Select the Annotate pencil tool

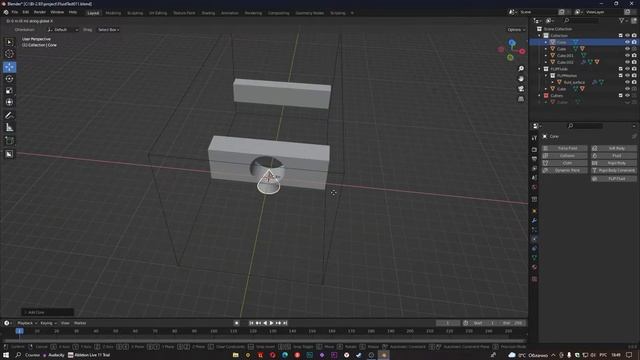point(9,116)
